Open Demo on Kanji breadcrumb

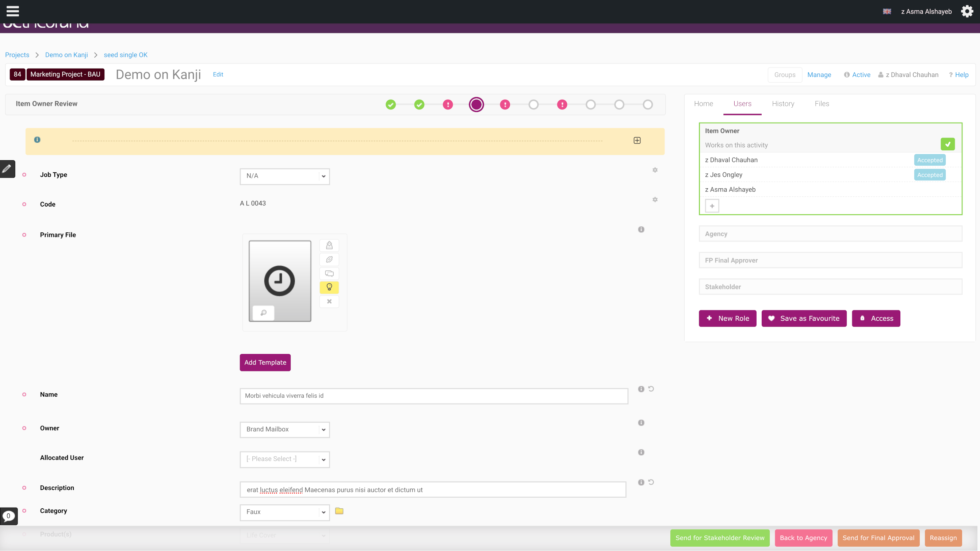tap(66, 55)
